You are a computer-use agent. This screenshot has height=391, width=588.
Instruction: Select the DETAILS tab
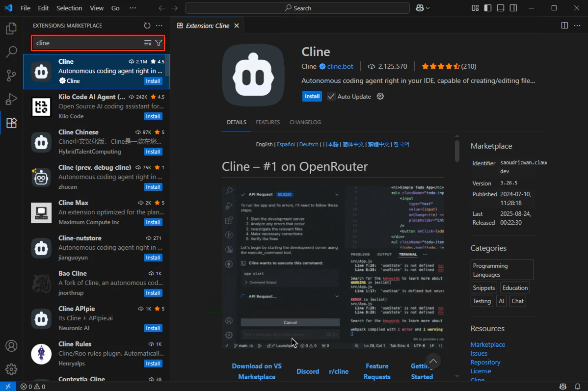click(x=237, y=122)
